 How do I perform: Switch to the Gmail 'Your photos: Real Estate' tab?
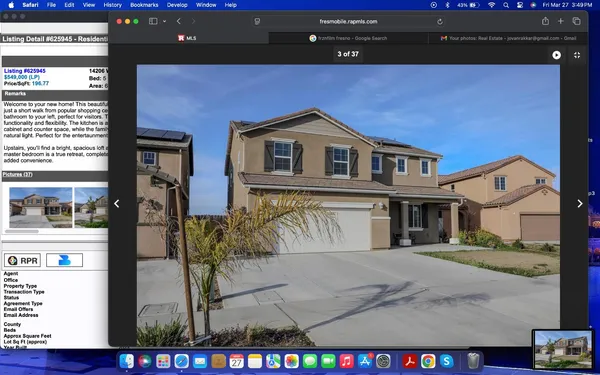point(508,38)
